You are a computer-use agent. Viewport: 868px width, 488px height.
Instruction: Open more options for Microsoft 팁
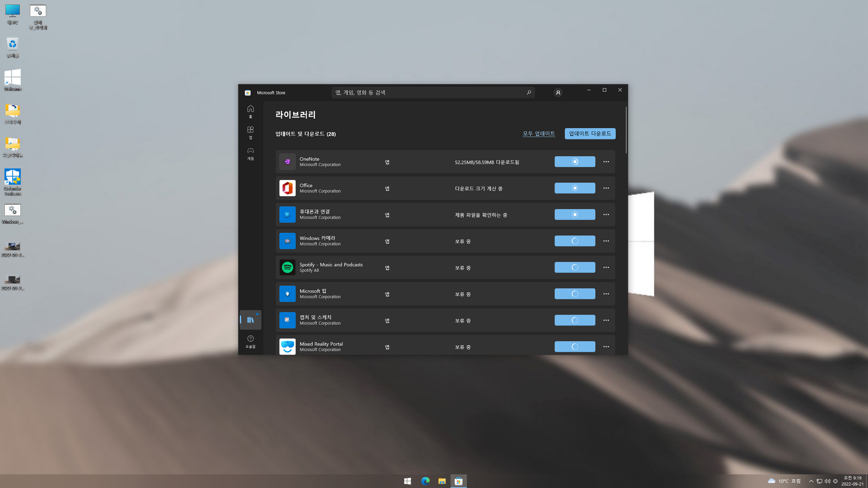pyautogui.click(x=606, y=294)
